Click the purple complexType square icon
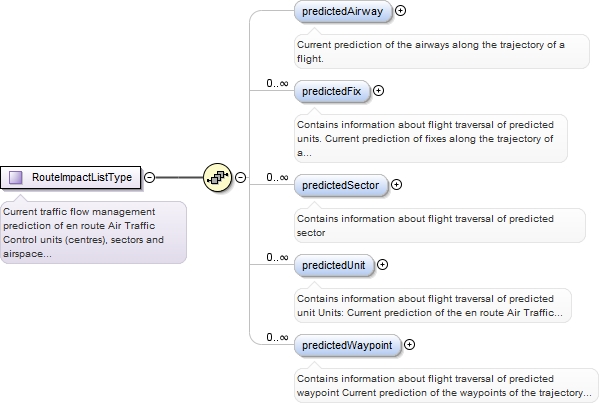Image resolution: width=606 pixels, height=406 pixels. [15, 177]
